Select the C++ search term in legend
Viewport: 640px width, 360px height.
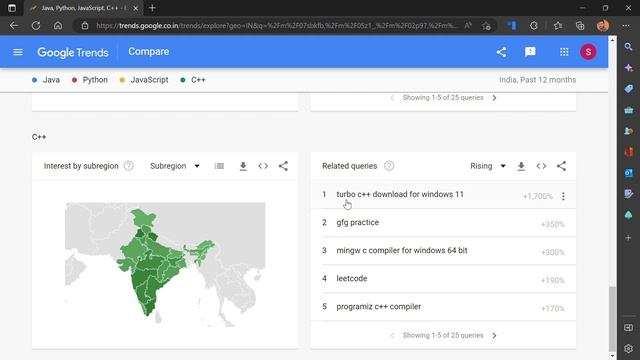tap(193, 80)
